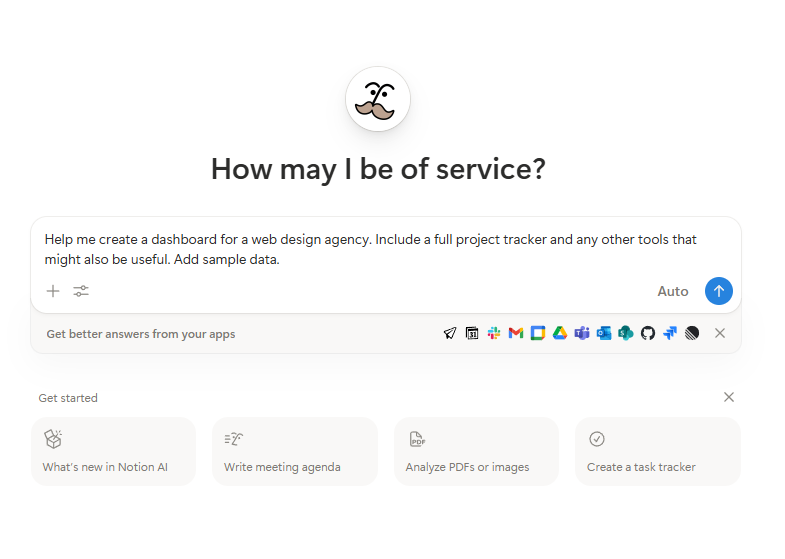
Task: Click the 'How may I be of service?' heading
Action: [x=378, y=169]
